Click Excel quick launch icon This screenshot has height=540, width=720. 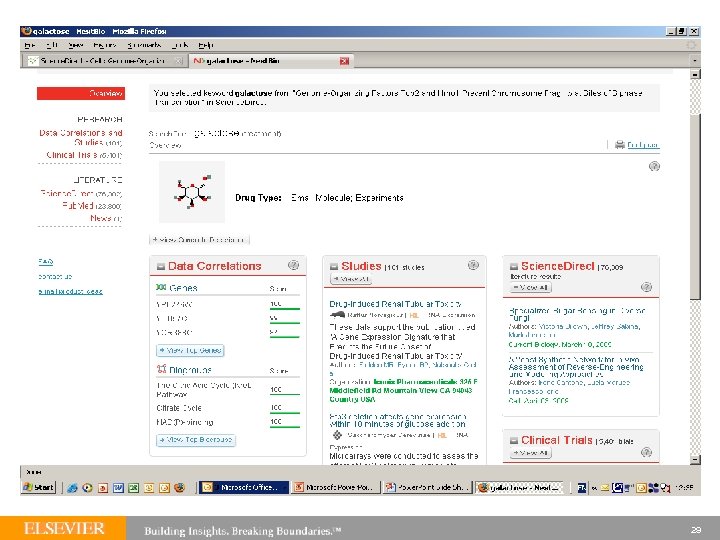(133, 488)
